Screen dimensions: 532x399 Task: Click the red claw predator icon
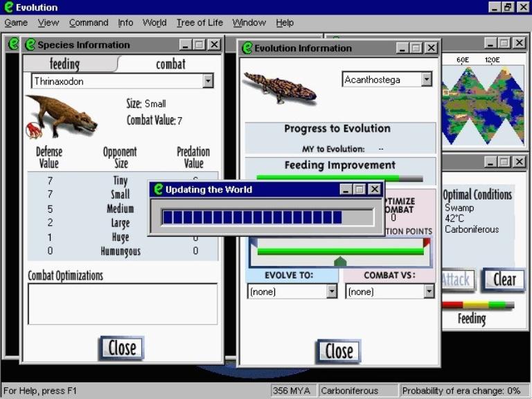(34, 130)
